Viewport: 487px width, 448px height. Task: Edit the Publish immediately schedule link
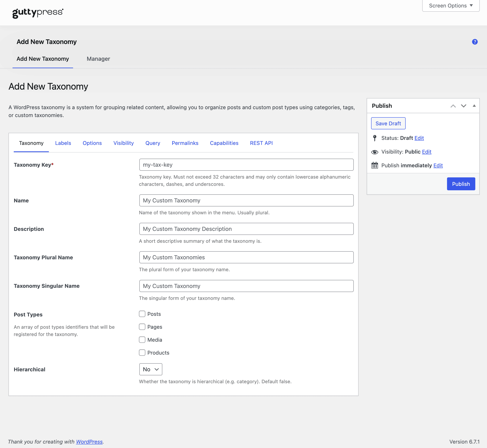[438, 165]
